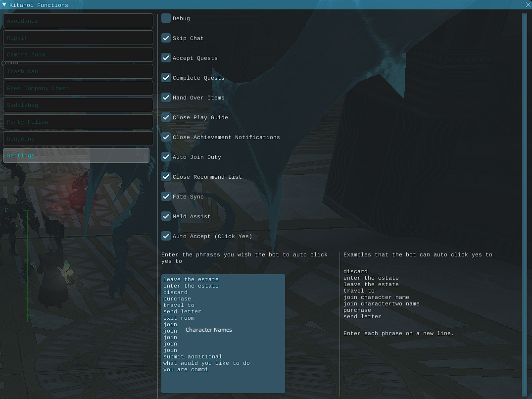Uncheck Close Achievement Notifications
Image resolution: width=532 pixels, height=399 pixels.
tap(166, 137)
